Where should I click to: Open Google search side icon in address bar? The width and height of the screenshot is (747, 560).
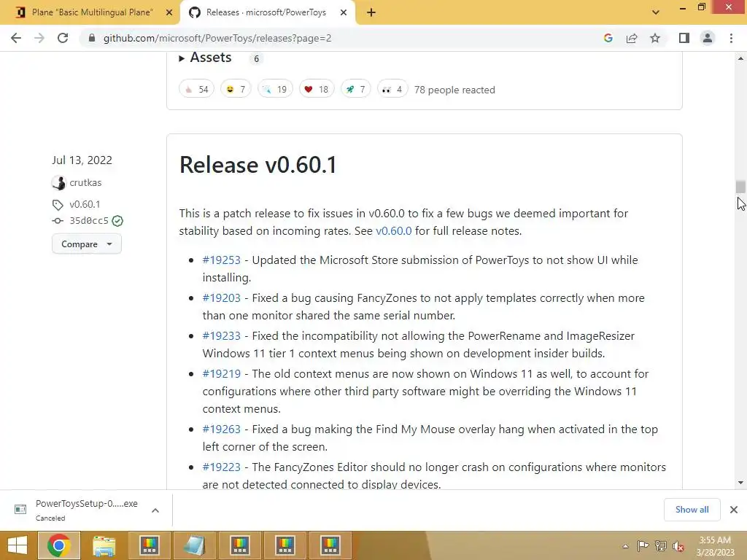coord(608,38)
